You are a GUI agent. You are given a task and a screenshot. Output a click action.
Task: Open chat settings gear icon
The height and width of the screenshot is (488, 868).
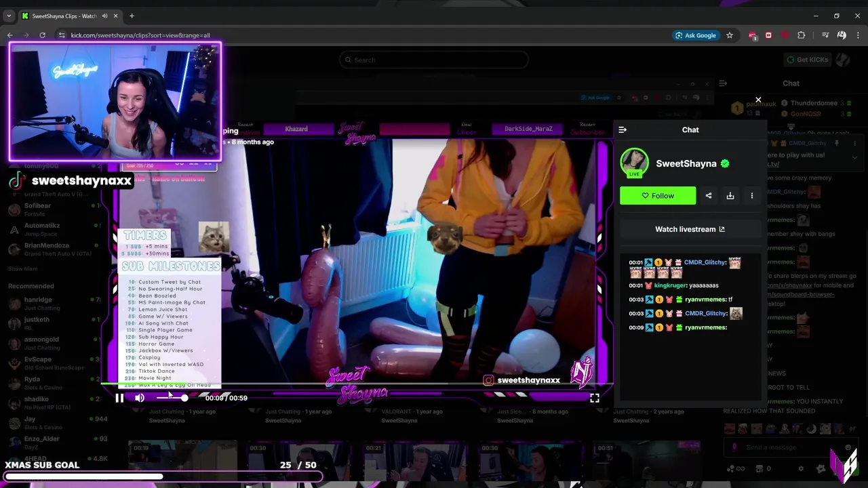801,468
